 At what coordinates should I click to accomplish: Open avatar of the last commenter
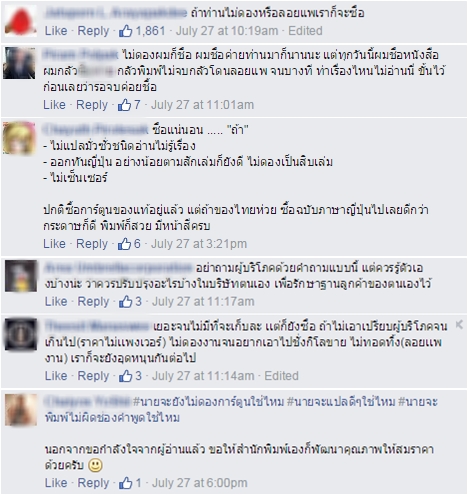[x=21, y=410]
